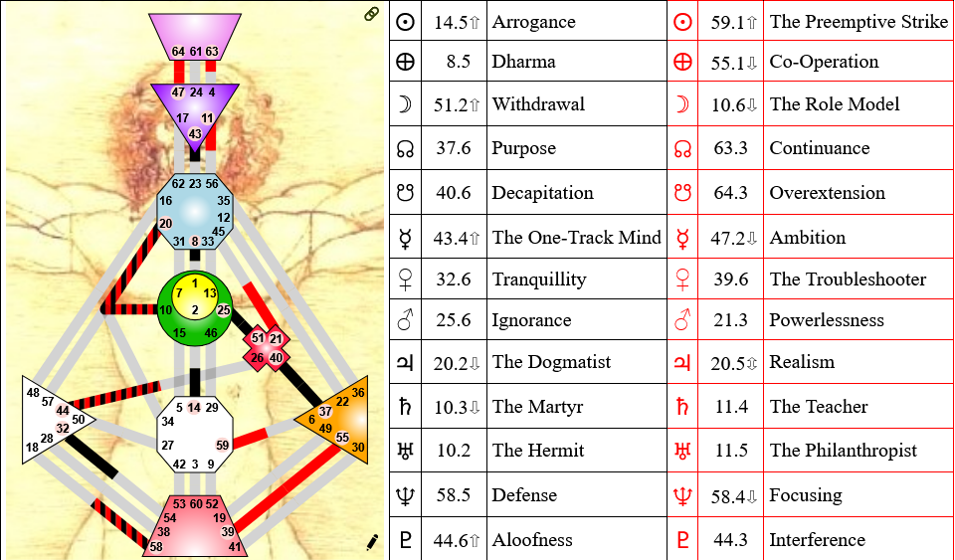This screenshot has height=560, width=955.
Task: Click The Hermit line name
Action: coord(538,451)
